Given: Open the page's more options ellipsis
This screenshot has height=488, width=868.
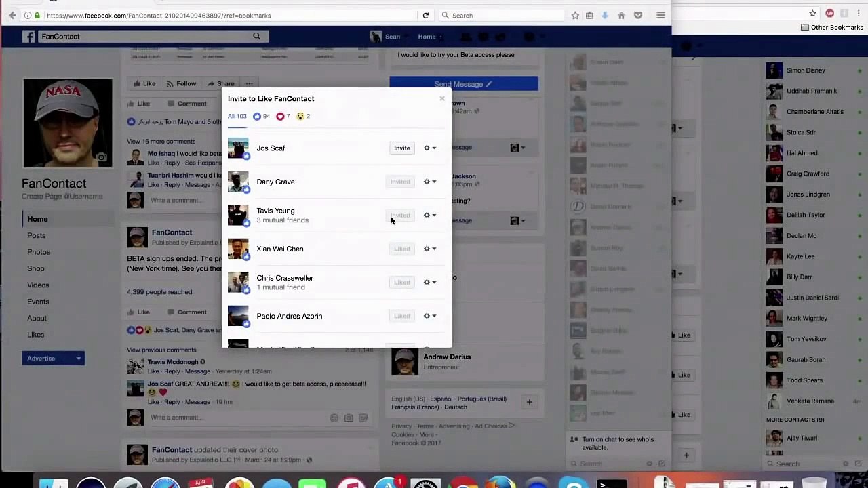Looking at the screenshot, I should pos(250,84).
